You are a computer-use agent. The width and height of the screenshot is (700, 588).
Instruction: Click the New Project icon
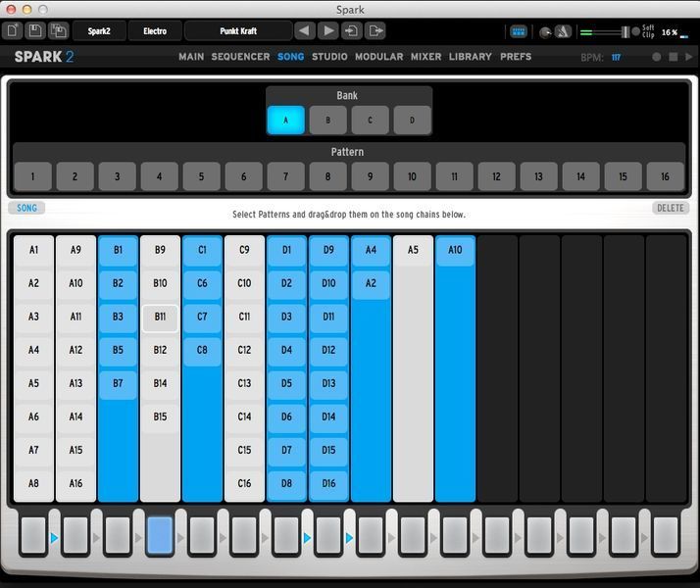[13, 31]
